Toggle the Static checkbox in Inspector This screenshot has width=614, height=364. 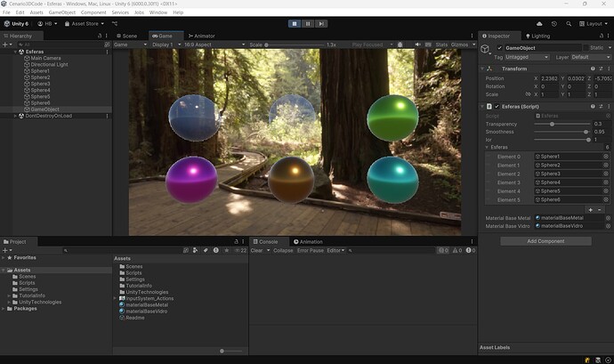coord(586,48)
